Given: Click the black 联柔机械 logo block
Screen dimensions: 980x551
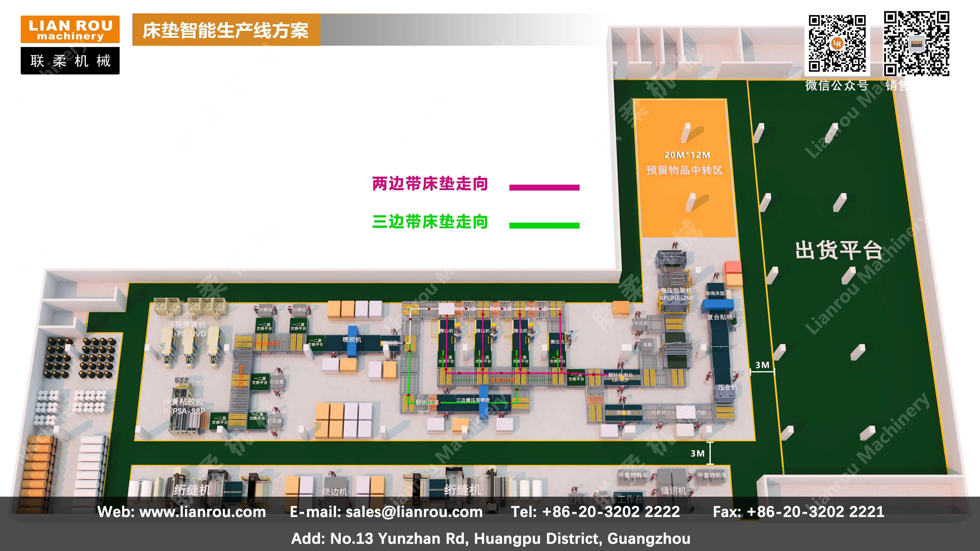Looking at the screenshot, I should 70,60.
